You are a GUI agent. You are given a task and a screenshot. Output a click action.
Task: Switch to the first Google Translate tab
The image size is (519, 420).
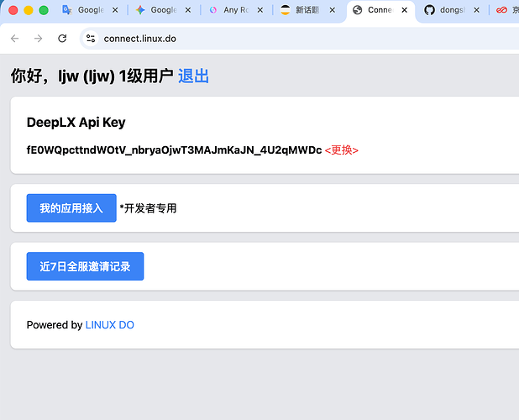click(90, 10)
